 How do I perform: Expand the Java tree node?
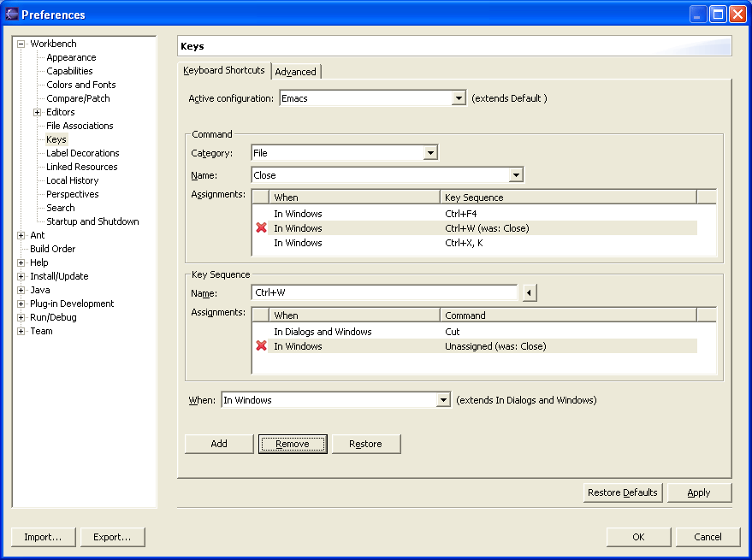(x=21, y=290)
